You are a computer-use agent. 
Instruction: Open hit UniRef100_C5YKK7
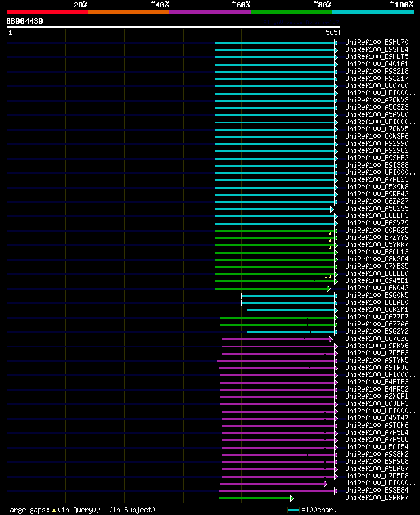tap(377, 244)
